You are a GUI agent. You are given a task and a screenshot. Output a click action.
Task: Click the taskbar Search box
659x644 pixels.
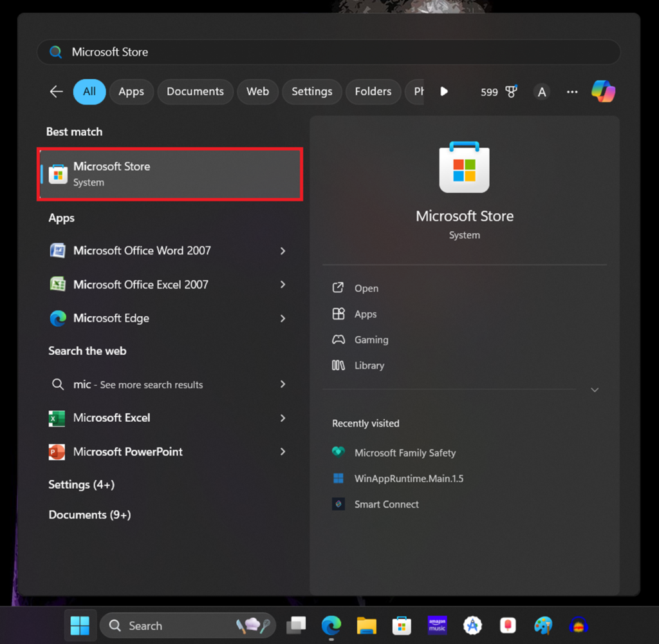(x=187, y=626)
